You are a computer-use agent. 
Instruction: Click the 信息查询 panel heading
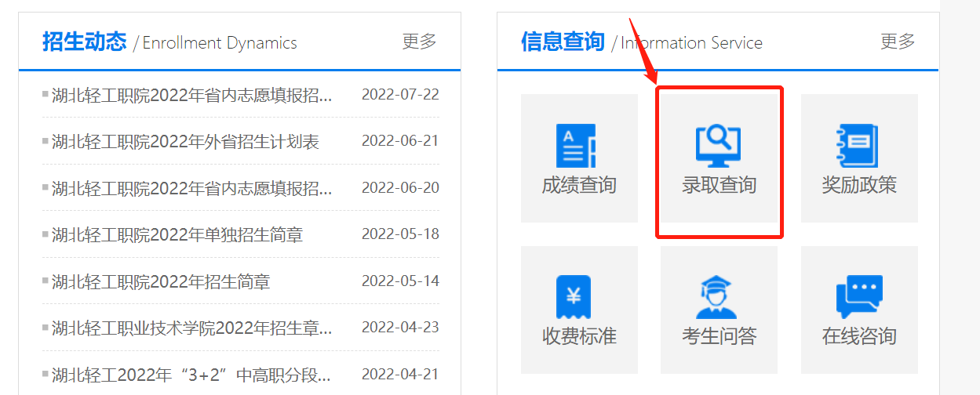pos(563,42)
